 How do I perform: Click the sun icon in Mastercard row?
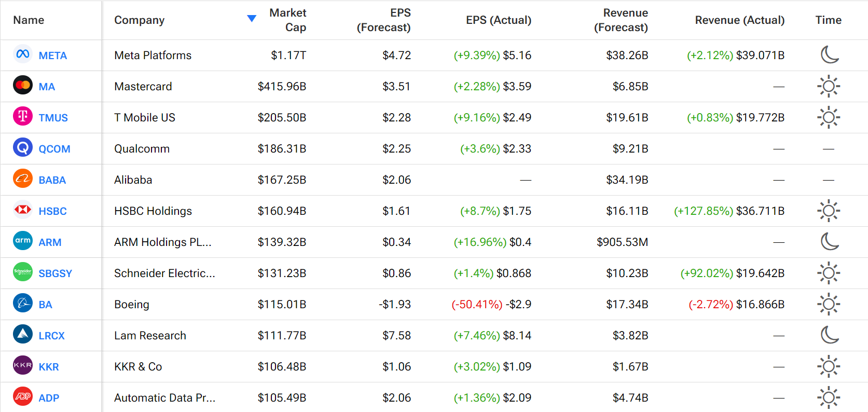point(829,86)
